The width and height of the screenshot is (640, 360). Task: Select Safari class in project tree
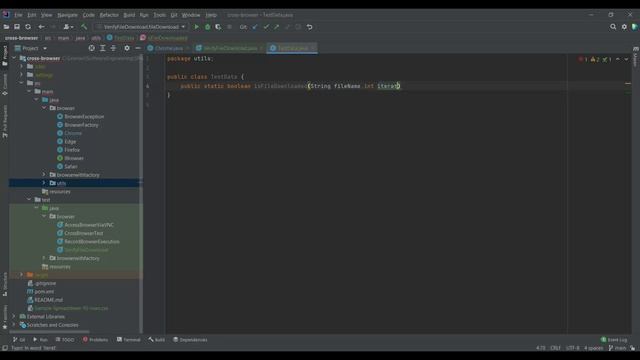click(x=71, y=167)
